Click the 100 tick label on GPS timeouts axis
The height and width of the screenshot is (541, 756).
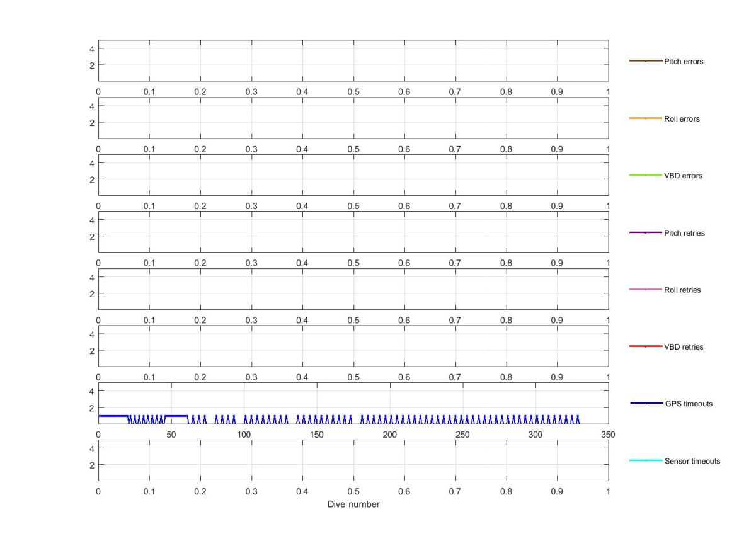coord(244,435)
